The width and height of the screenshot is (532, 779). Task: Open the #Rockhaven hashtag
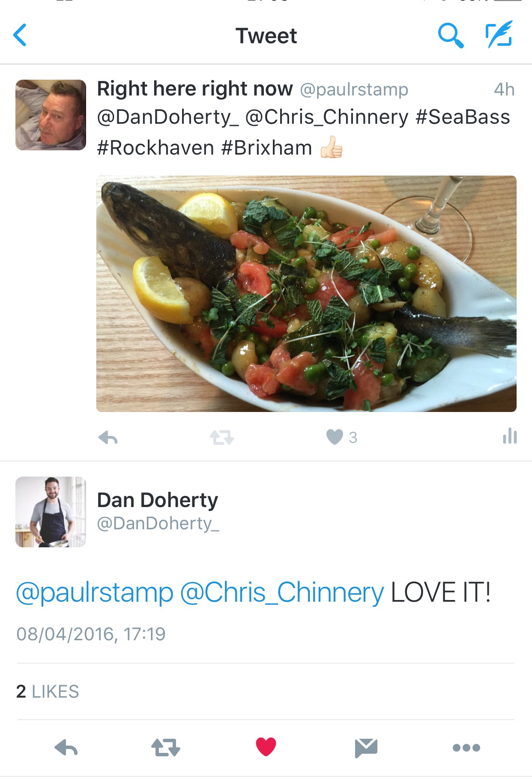pyautogui.click(x=155, y=148)
